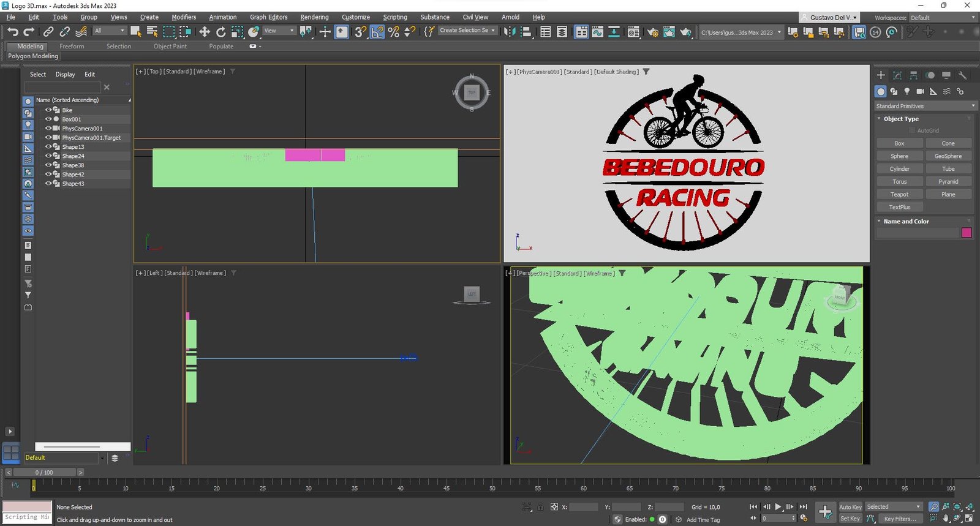Click the Set Key button

pyautogui.click(x=850, y=519)
